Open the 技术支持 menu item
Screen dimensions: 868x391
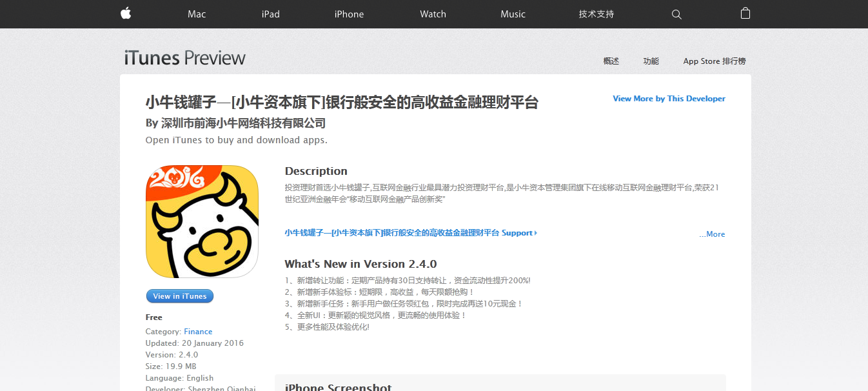pos(597,14)
